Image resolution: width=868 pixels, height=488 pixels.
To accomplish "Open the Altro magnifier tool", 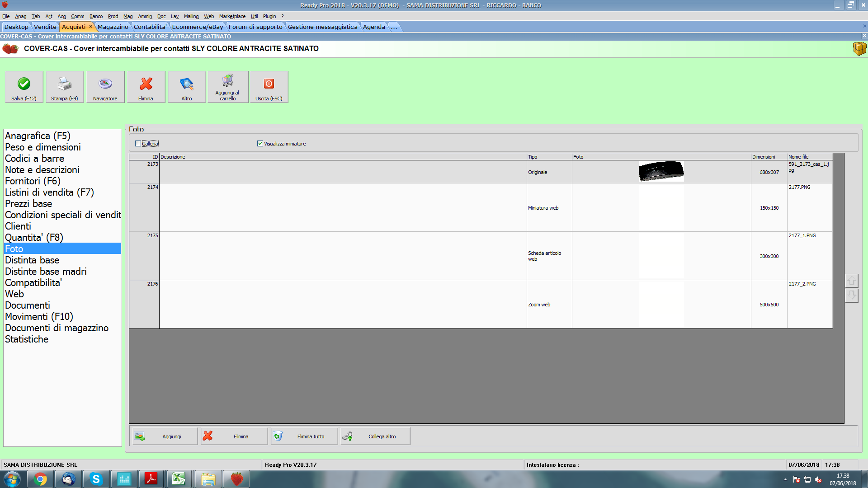I will point(186,84).
